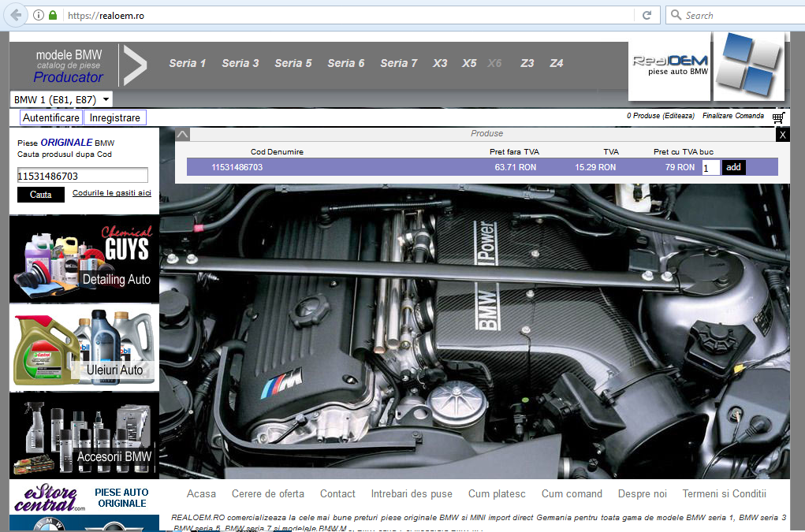Open the Inregistrare registration button
The height and width of the screenshot is (532, 805).
115,117
